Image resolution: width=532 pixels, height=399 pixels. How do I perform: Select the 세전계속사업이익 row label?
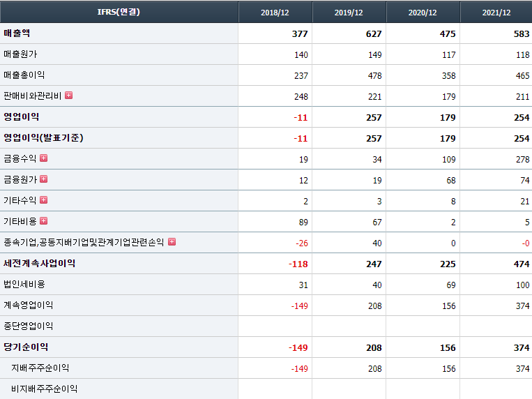point(40,263)
